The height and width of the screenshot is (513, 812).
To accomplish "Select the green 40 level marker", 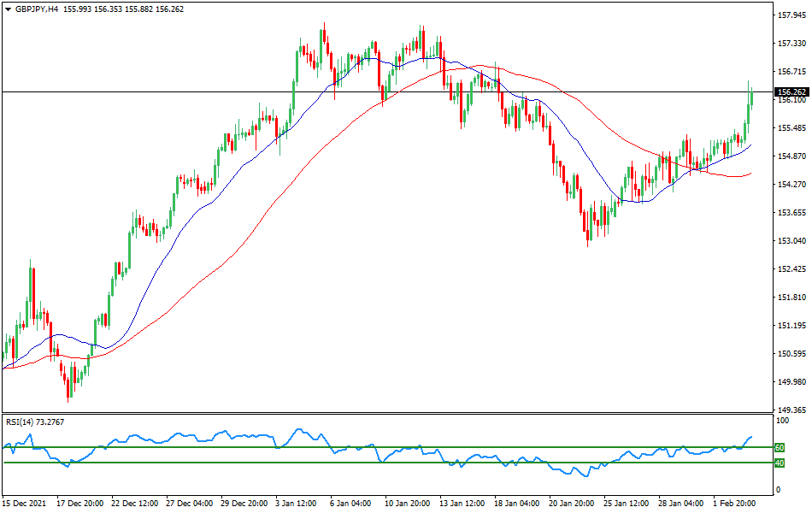I will (779, 463).
